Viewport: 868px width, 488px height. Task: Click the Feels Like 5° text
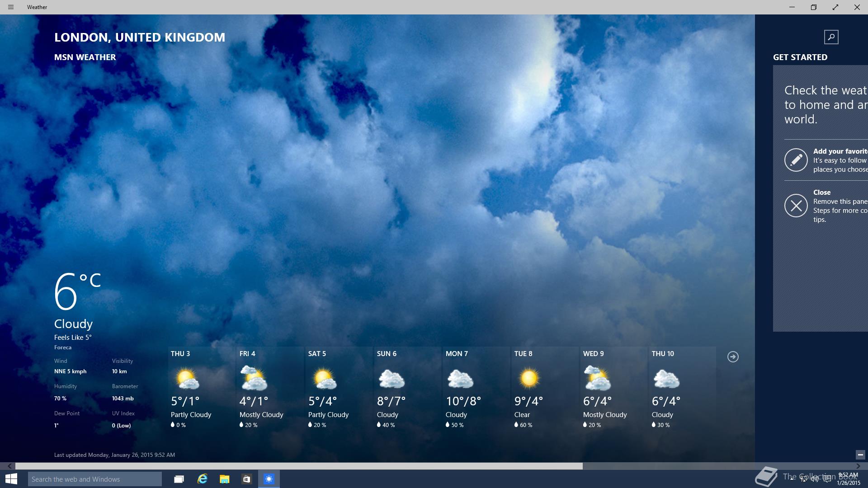click(x=73, y=338)
